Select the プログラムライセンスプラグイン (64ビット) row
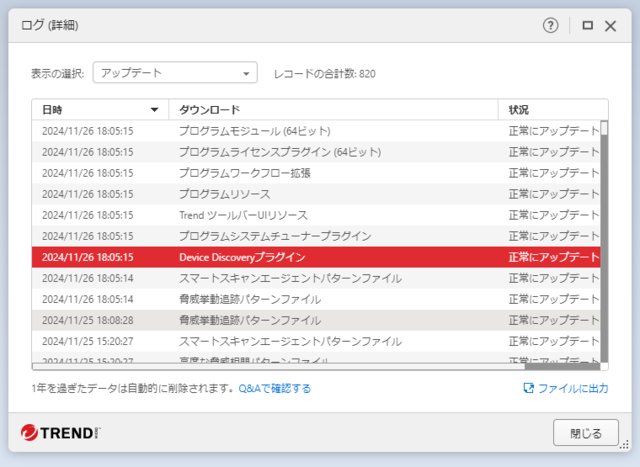640x467 pixels. point(316,152)
